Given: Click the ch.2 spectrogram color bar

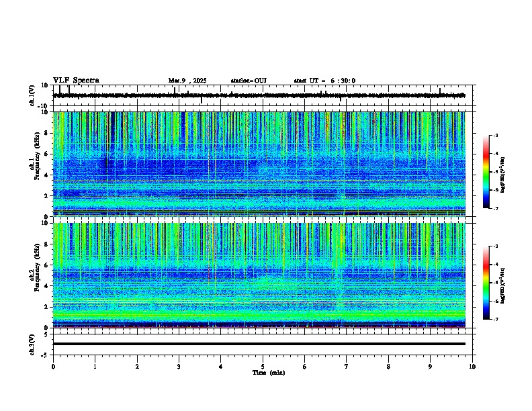Looking at the screenshot, I should click(486, 283).
